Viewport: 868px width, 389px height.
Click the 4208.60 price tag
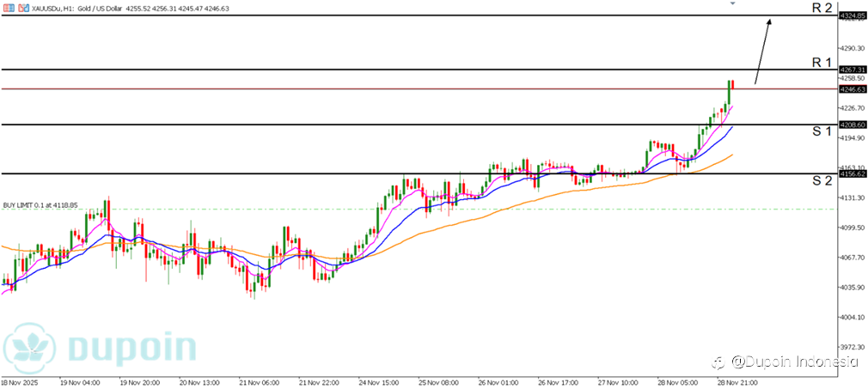coord(852,125)
